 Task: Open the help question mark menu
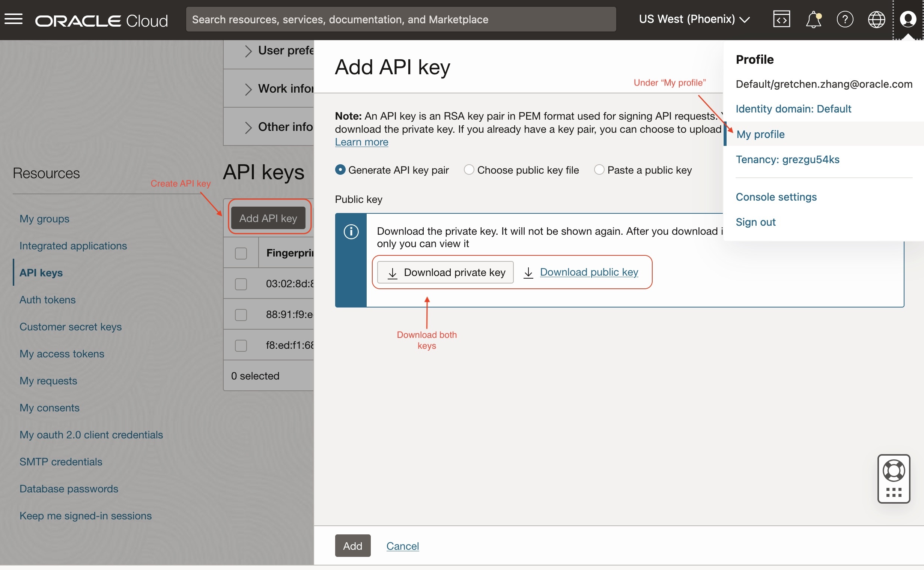845,19
